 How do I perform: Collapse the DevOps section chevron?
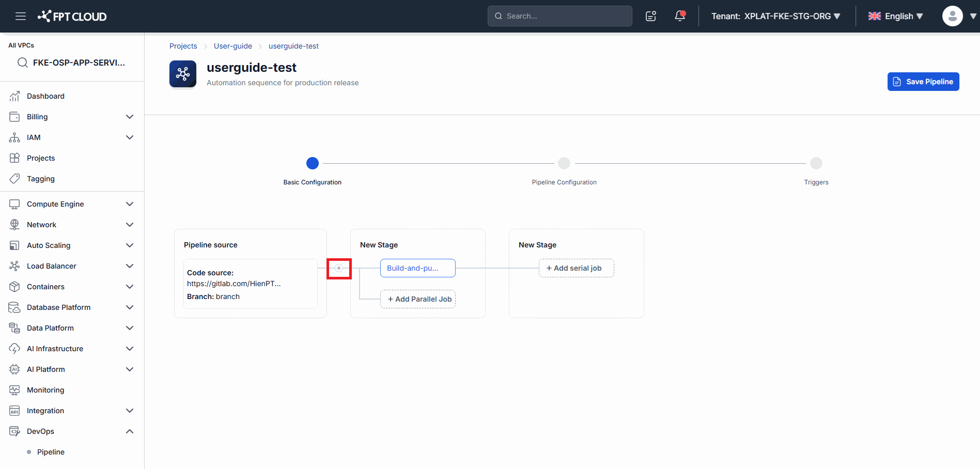130,431
